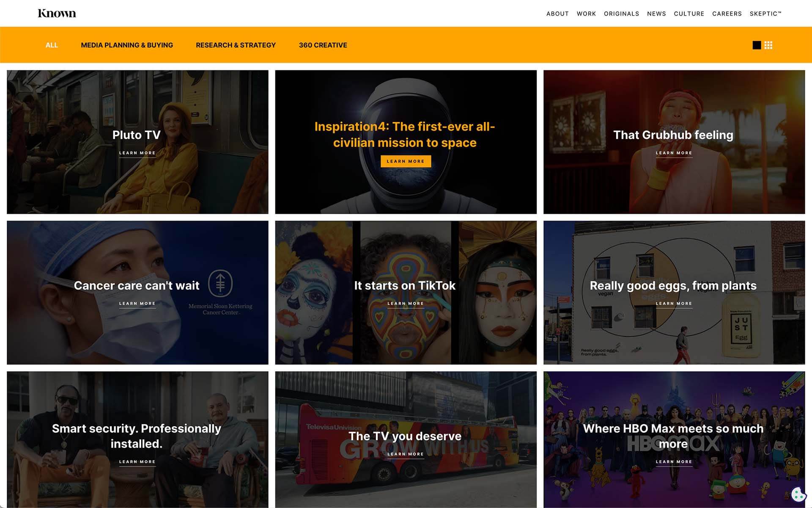Screen dimensions: 812x508
Task: Open Where HBO Max meets so much more title
Action: pyautogui.click(x=673, y=436)
